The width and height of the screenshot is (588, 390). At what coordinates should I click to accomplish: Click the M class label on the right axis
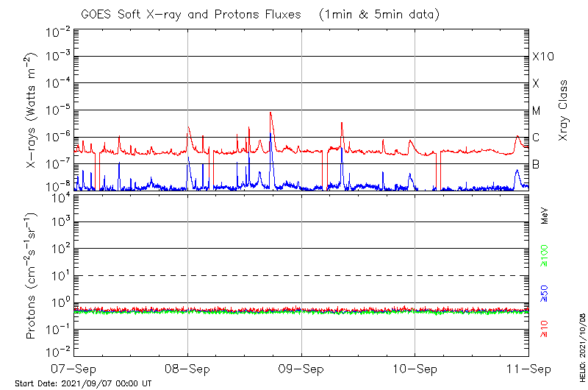pos(537,110)
